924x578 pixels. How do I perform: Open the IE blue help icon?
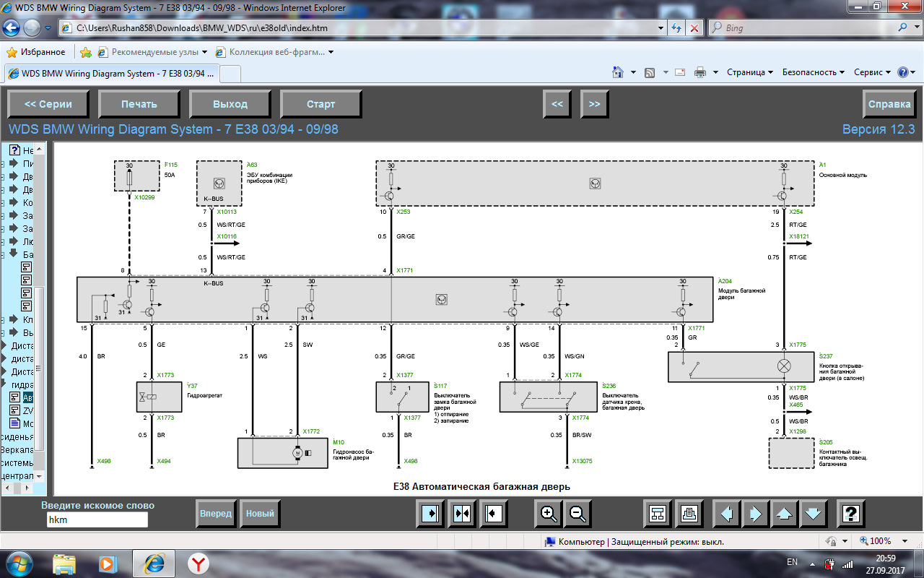pos(902,72)
